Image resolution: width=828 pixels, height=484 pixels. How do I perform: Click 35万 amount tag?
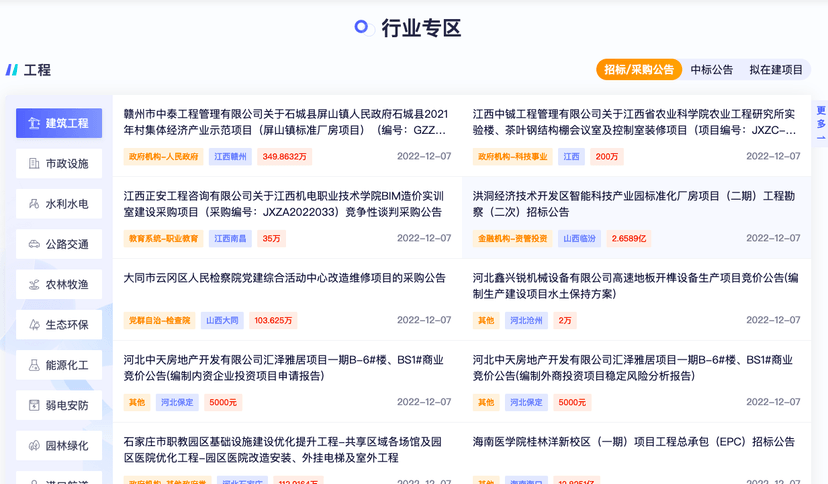click(271, 239)
